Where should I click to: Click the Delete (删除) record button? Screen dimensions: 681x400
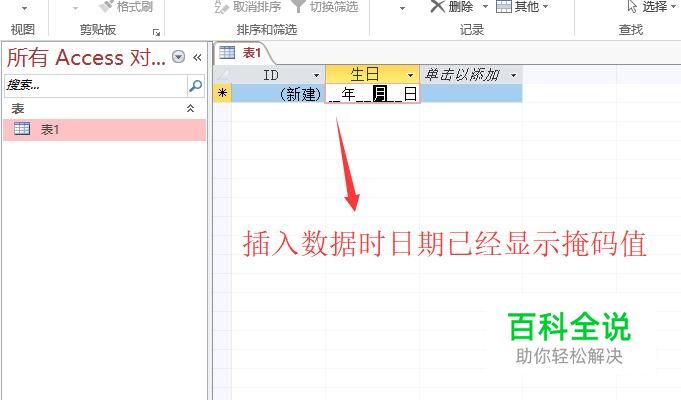pos(452,7)
